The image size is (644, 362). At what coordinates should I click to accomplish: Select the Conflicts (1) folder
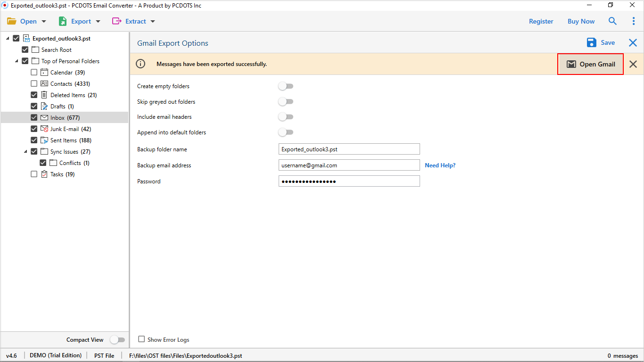click(x=74, y=163)
